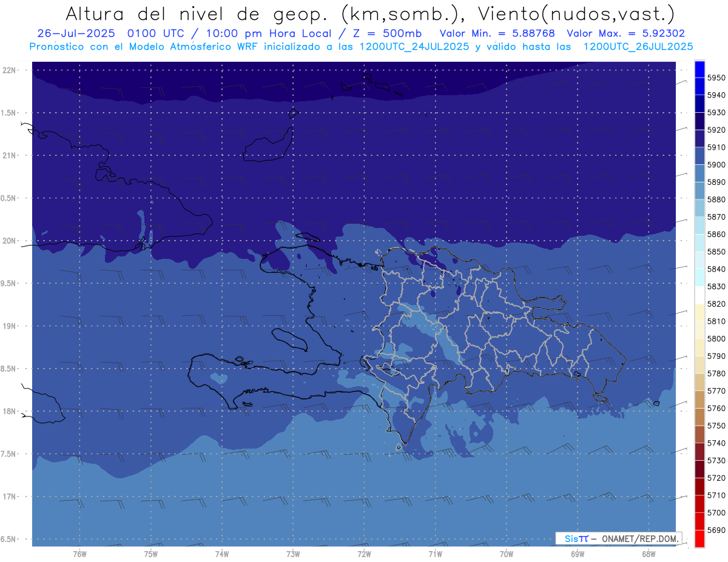728x562 pixels.
Task: Click the 17N latitude label
Action: coord(10,497)
